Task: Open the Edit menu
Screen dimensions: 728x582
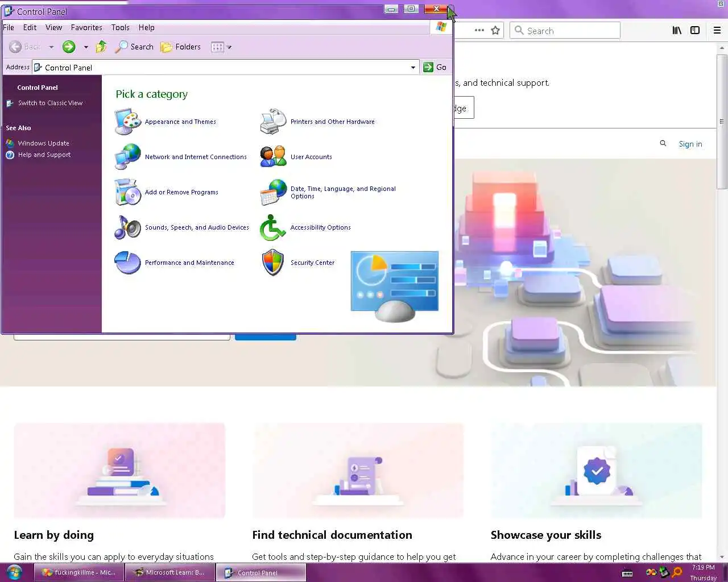Action: point(30,27)
